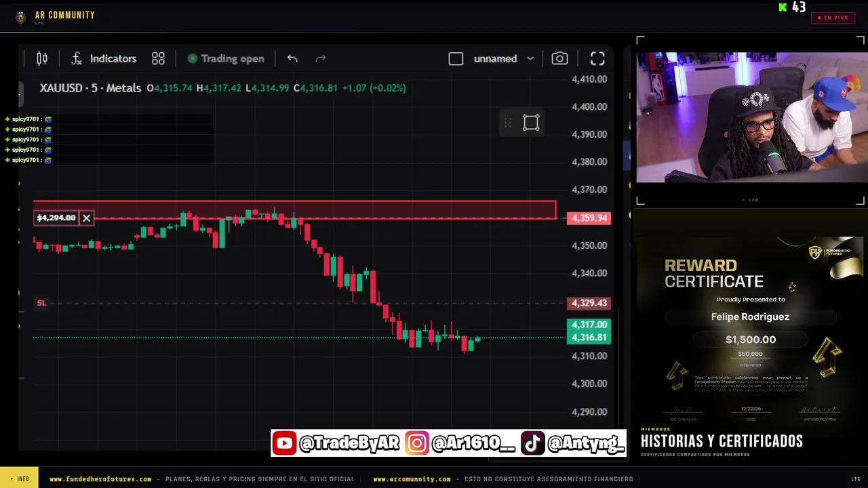Click the 4,400.00 price axis label
This screenshot has height=488, width=868.
589,106
